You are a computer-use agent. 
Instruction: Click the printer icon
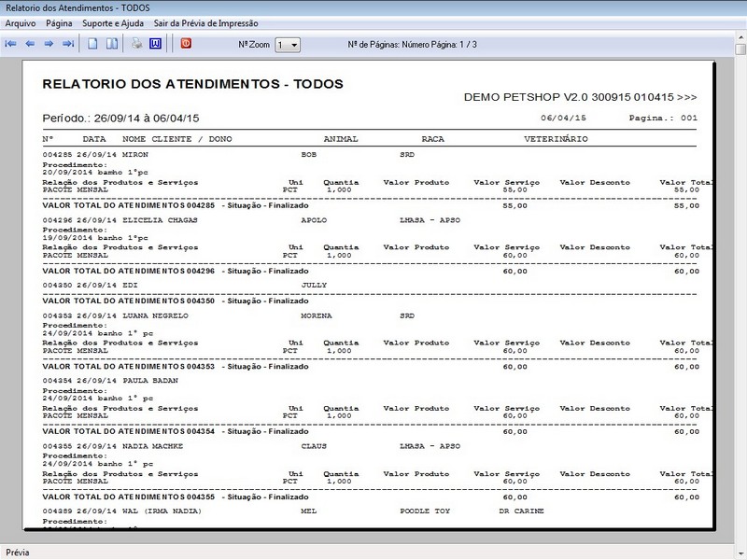137,44
